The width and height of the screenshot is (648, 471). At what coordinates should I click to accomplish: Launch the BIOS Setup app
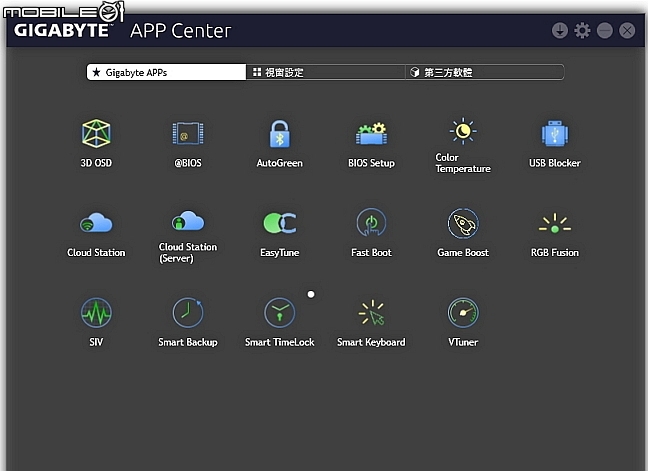371,133
